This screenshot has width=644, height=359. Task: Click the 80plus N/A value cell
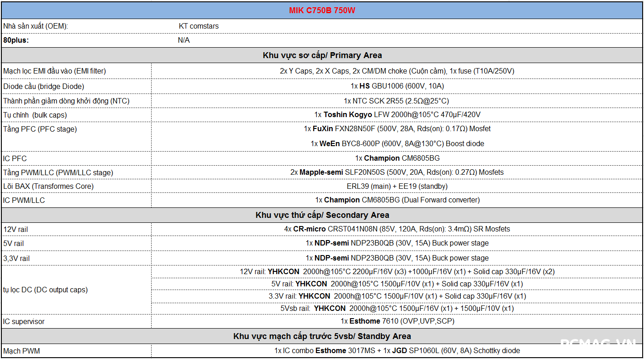point(184,40)
